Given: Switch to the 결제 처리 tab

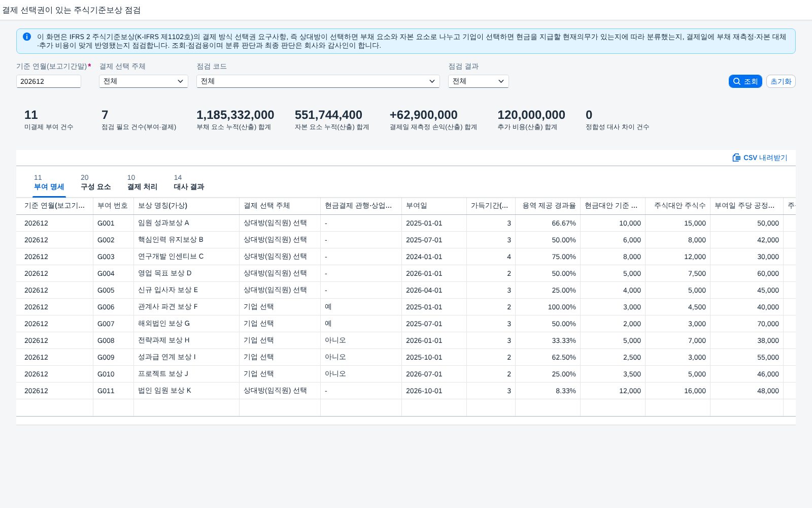Looking at the screenshot, I should point(142,182).
